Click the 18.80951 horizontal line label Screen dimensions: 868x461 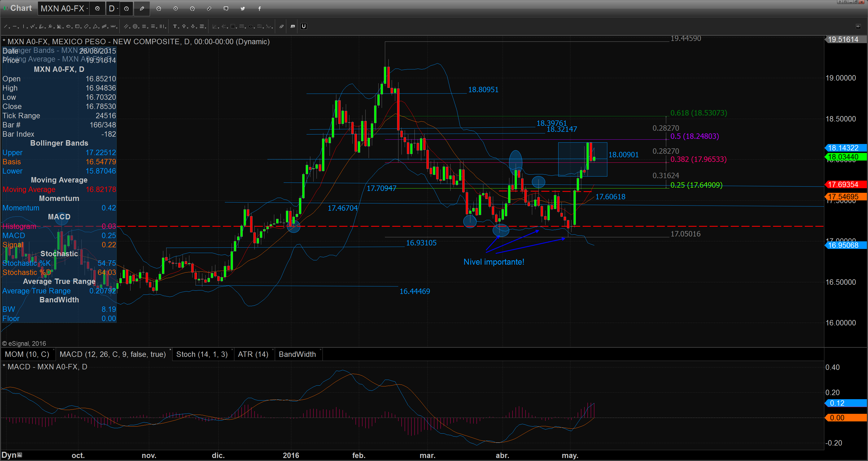pos(483,90)
